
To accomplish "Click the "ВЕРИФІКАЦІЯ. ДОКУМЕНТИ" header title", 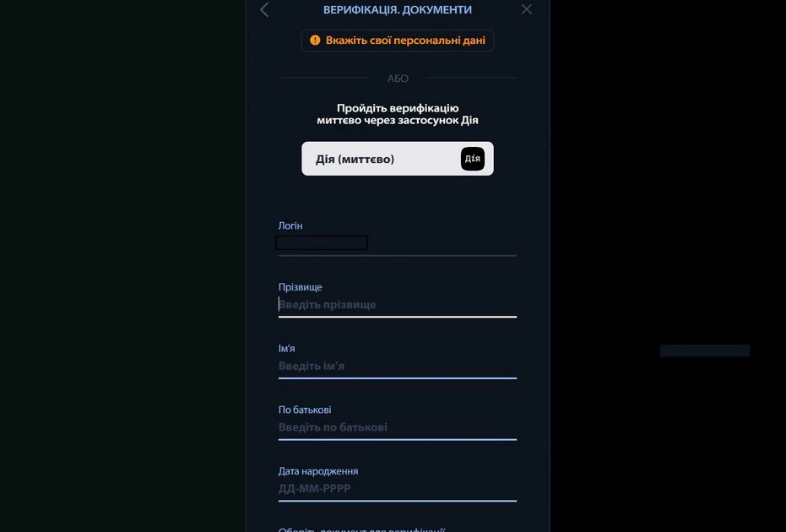I will click(398, 10).
